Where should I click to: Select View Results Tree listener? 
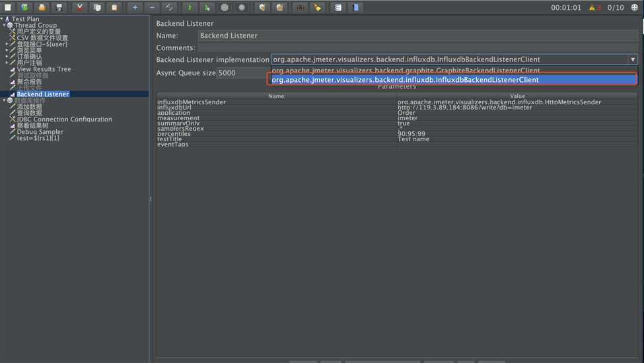(x=44, y=69)
